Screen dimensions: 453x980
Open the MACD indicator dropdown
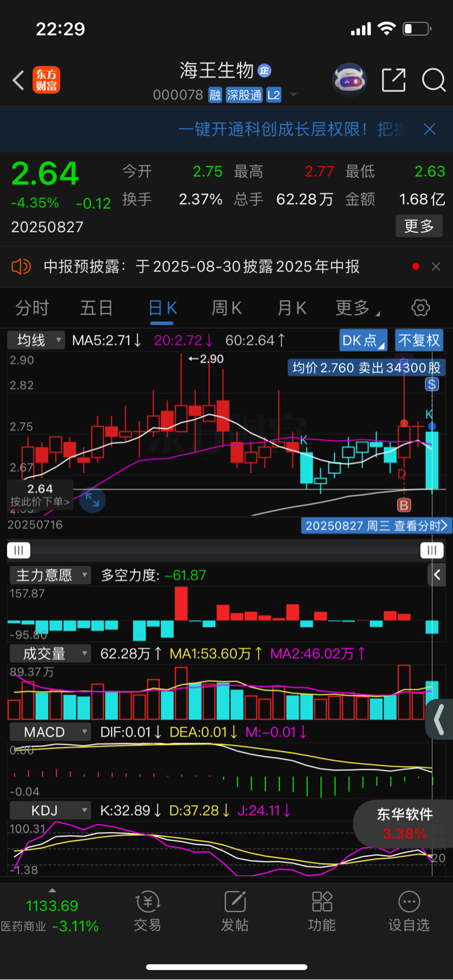[50, 732]
